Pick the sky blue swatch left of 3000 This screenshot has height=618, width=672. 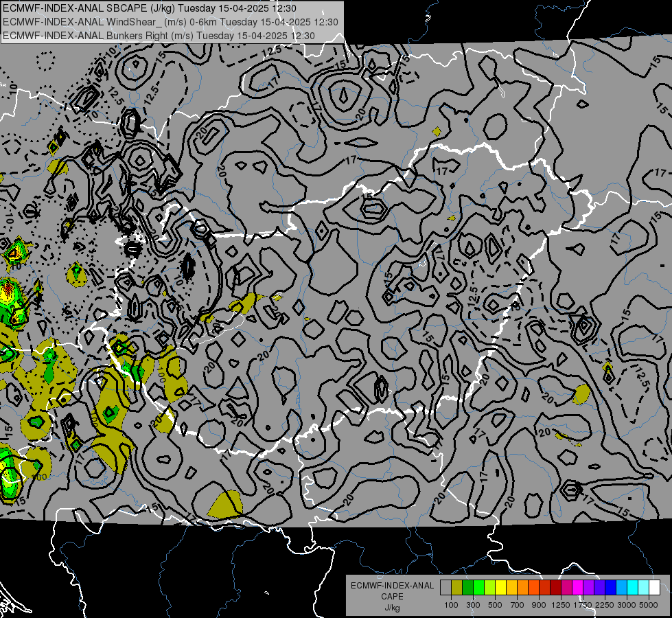click(x=622, y=587)
